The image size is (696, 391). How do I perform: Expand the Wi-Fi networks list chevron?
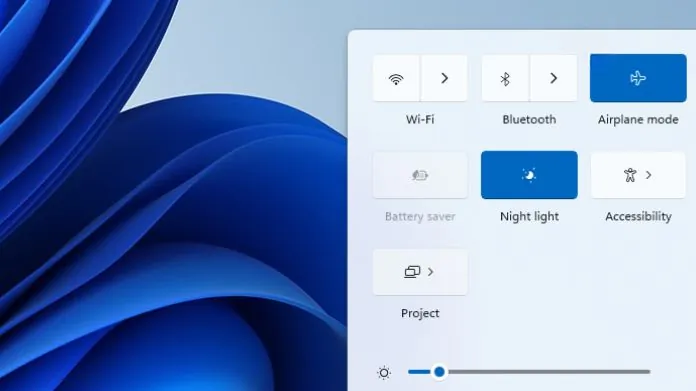444,79
